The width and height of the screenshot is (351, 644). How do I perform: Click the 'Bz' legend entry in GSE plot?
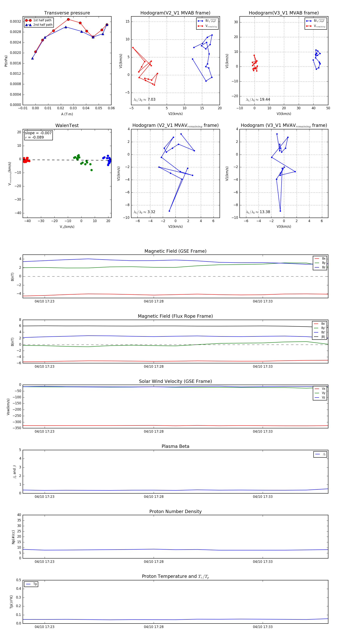pyautogui.click(x=320, y=267)
